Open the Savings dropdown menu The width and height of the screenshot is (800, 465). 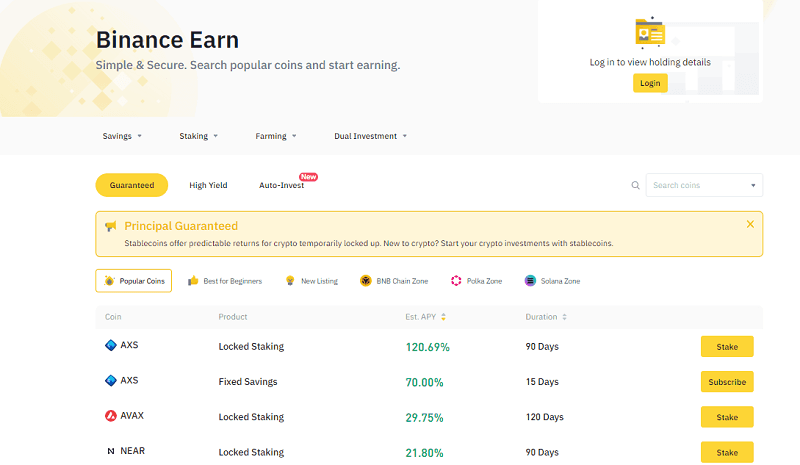[122, 136]
